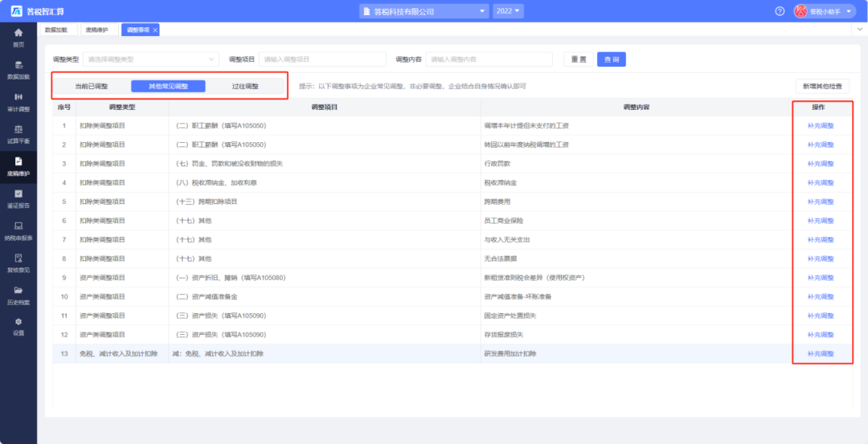868x444 pixels.
Task: Click 补充调整 for 新租赁准则税会差异 row
Action: tap(821, 278)
